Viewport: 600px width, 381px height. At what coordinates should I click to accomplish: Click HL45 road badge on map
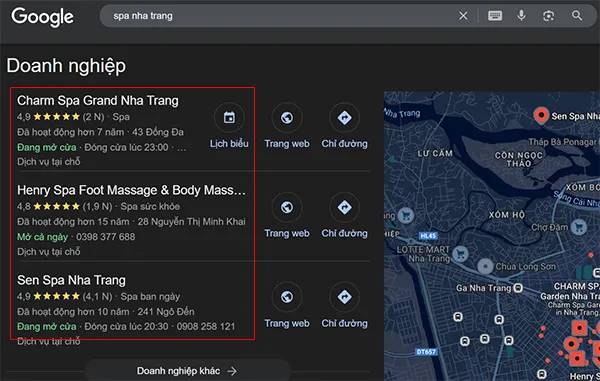tap(428, 236)
